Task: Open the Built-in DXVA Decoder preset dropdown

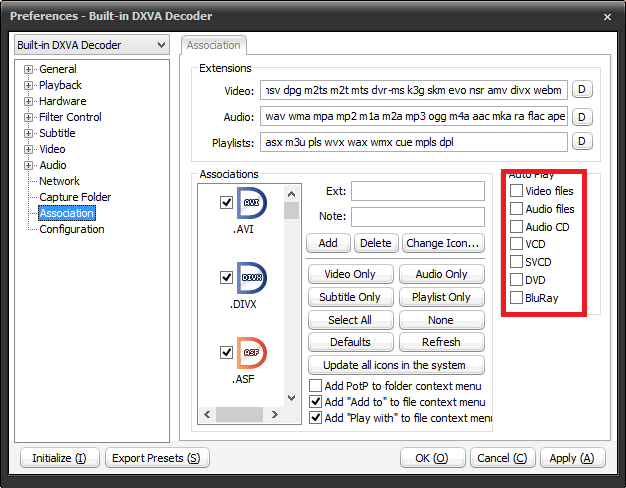Action: tap(92, 45)
